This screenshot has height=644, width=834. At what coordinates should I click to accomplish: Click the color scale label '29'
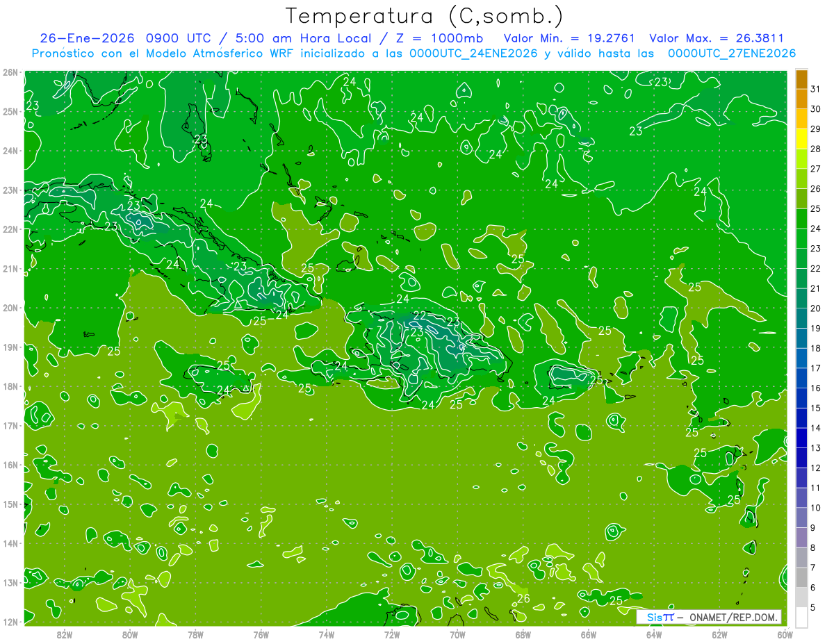[x=815, y=129]
